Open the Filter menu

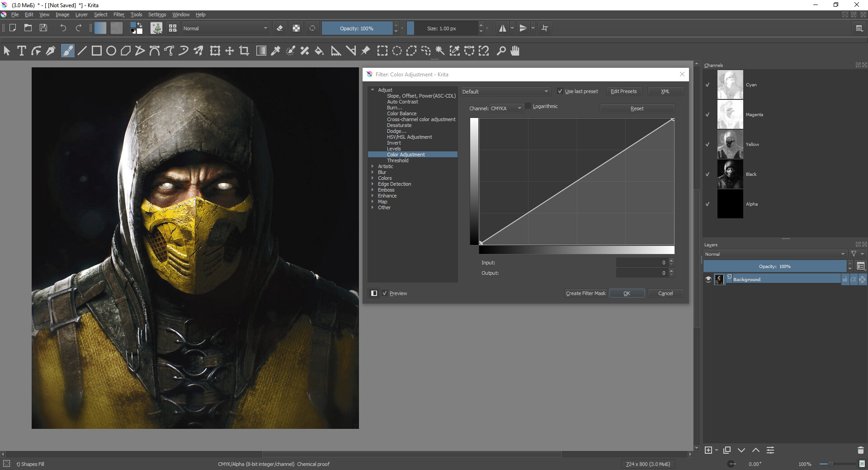pos(118,14)
